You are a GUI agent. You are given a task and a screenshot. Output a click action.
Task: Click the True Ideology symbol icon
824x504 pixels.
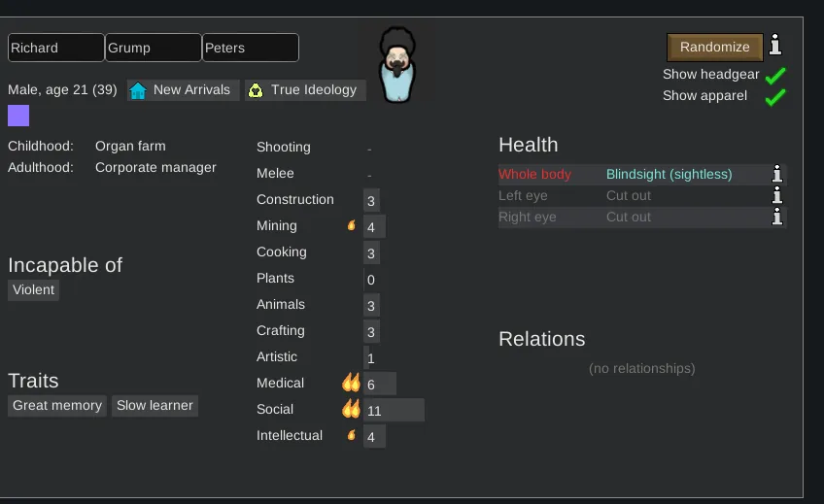(x=256, y=90)
